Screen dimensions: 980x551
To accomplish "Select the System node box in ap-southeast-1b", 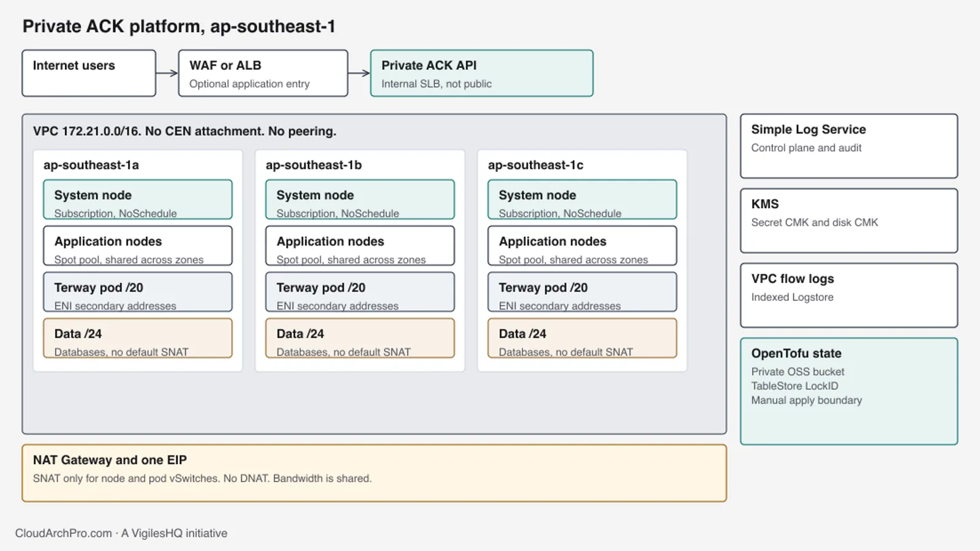I will tap(360, 200).
